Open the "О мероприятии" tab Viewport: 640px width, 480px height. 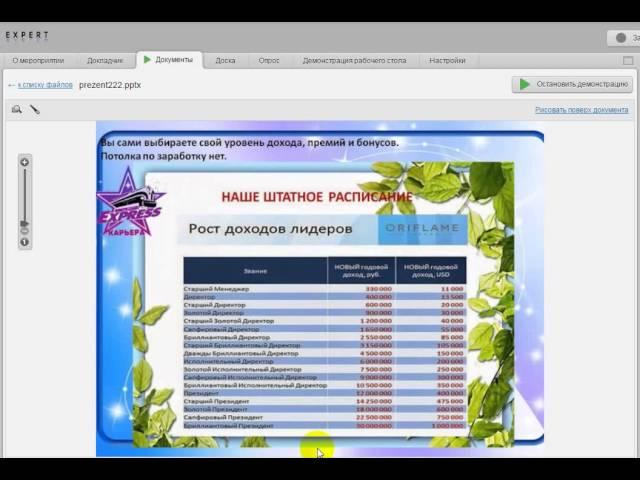(x=38, y=60)
